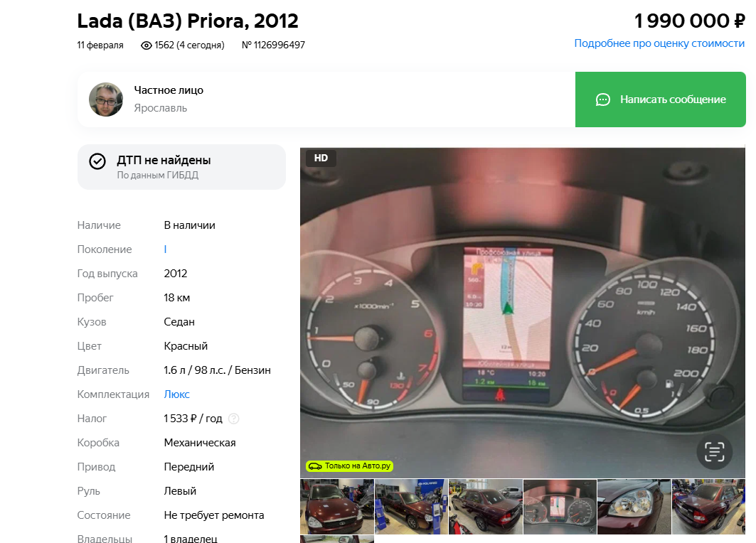This screenshot has width=756, height=543.
Task: Select the dashboard gauges thumbnail
Action: point(560,506)
